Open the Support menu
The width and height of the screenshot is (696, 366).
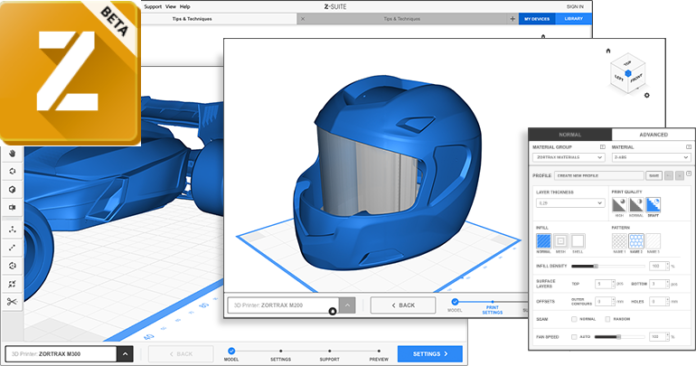coord(153,7)
